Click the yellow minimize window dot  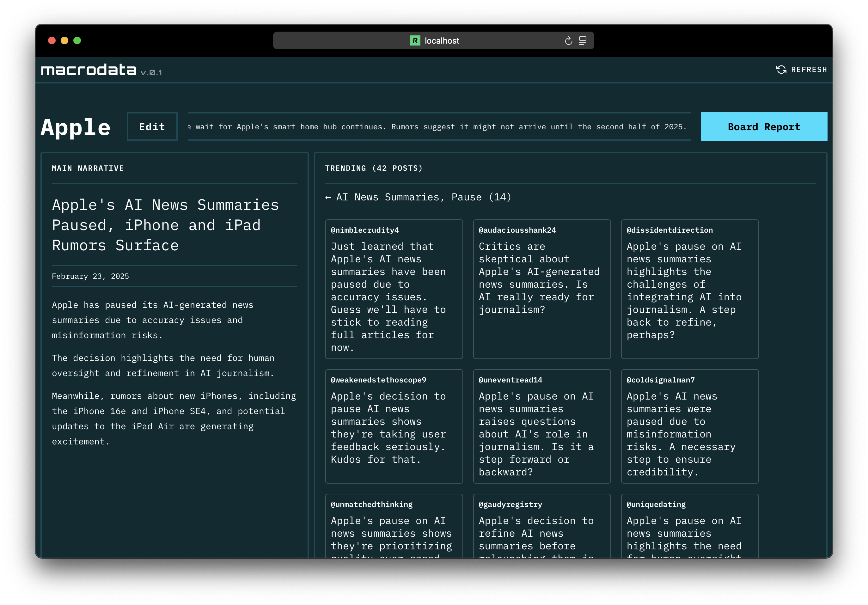65,40
